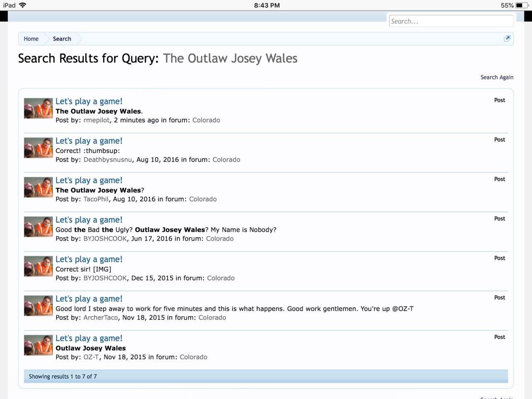The width and height of the screenshot is (532, 399).
Task: Open avatar thumbnail for BYJOSHCOOK's Dec 15 post
Action: pos(38,266)
